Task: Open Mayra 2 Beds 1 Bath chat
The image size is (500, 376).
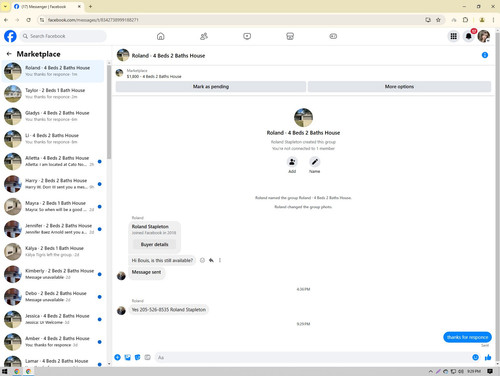Action: coord(53,206)
